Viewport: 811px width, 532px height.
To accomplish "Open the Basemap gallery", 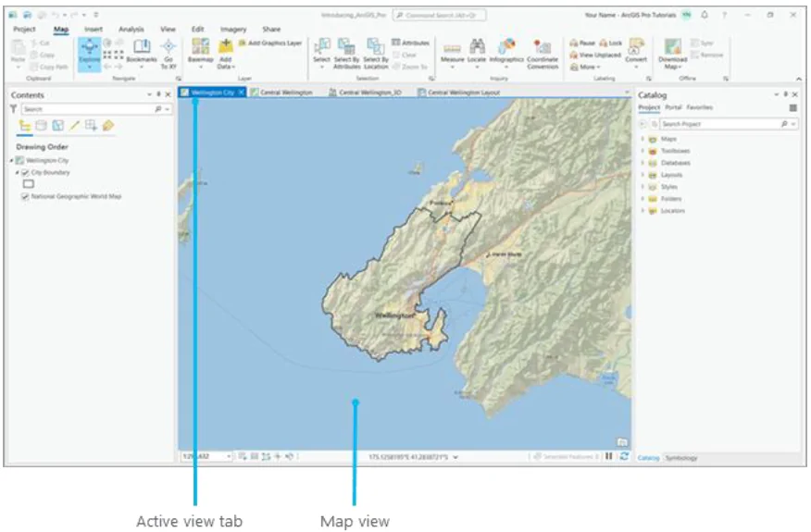I will coord(200,54).
